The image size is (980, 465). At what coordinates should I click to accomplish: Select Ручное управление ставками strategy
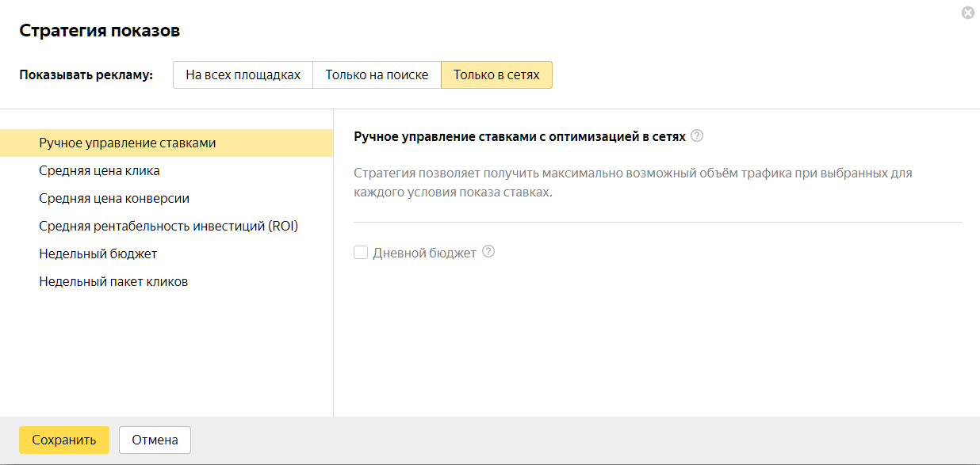pyautogui.click(x=167, y=143)
